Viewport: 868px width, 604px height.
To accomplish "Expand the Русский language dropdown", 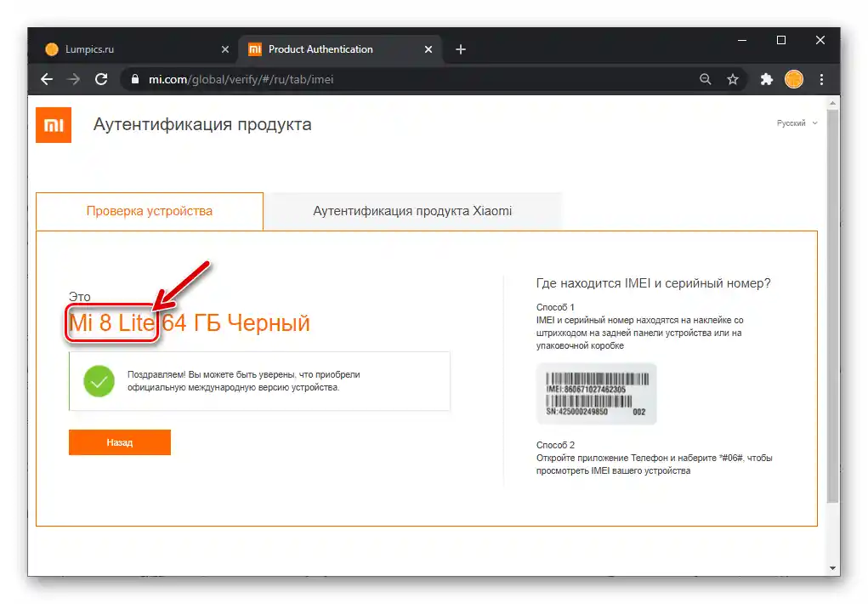I will 797,123.
